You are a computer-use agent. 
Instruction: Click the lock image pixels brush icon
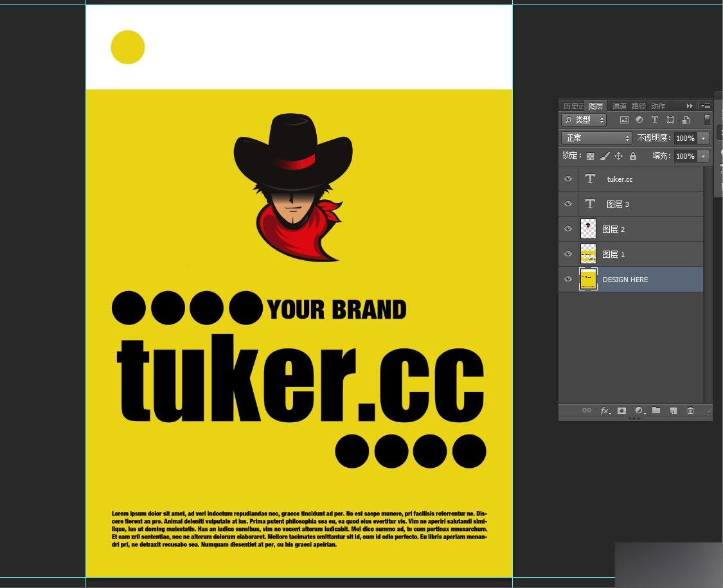tap(605, 156)
